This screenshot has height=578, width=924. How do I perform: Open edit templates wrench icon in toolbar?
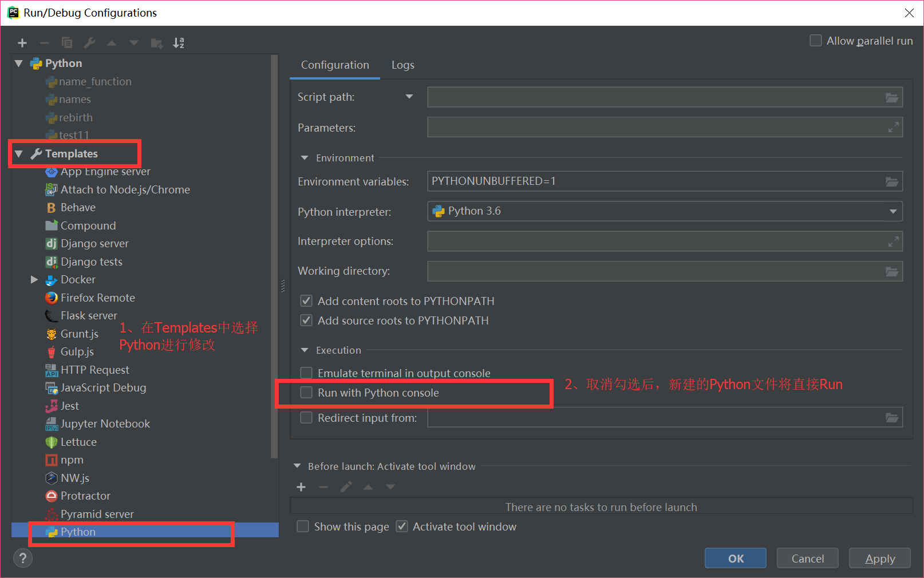(89, 43)
